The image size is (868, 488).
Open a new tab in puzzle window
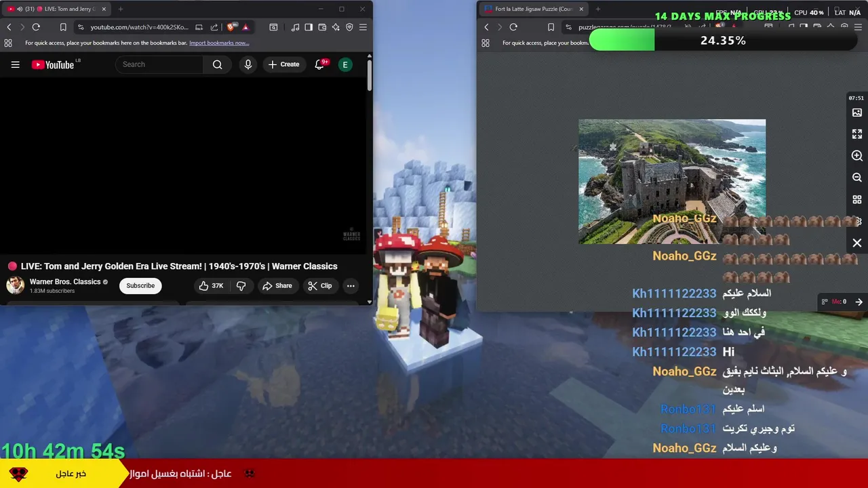coord(598,9)
